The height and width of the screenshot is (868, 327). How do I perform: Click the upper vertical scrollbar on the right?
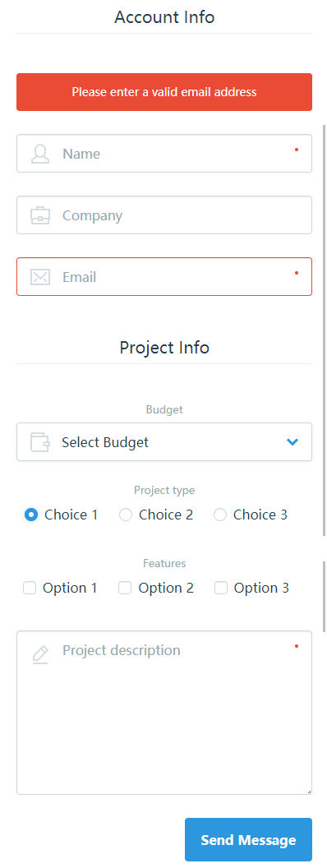point(325,330)
